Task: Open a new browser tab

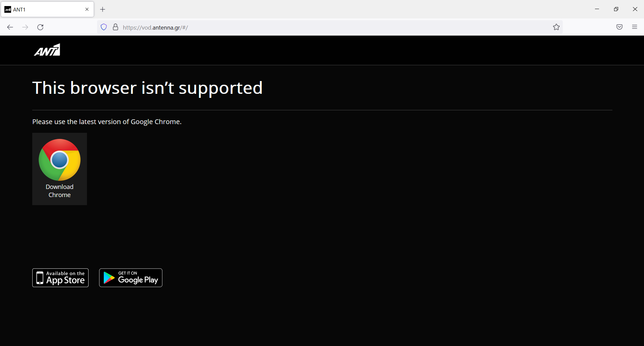Action: coord(103,9)
